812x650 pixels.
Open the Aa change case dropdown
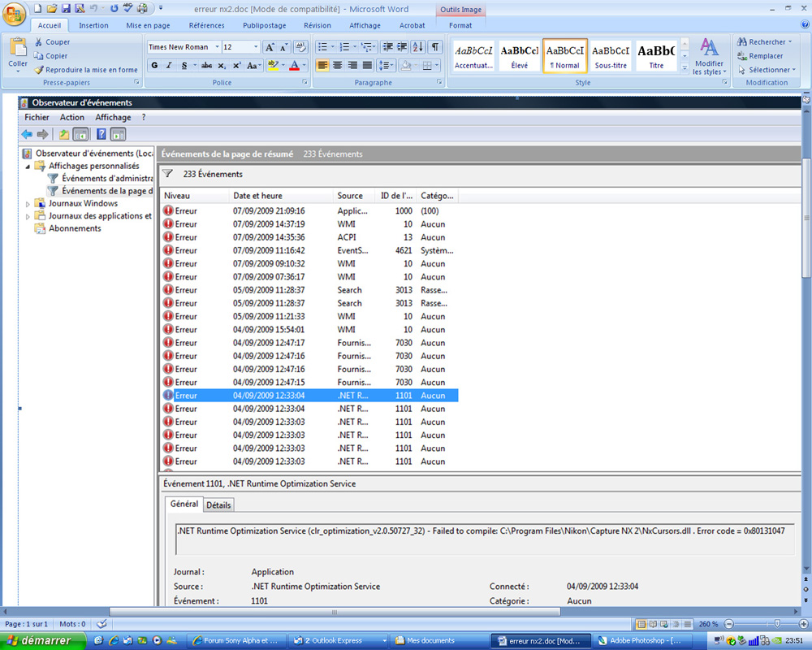pos(253,65)
